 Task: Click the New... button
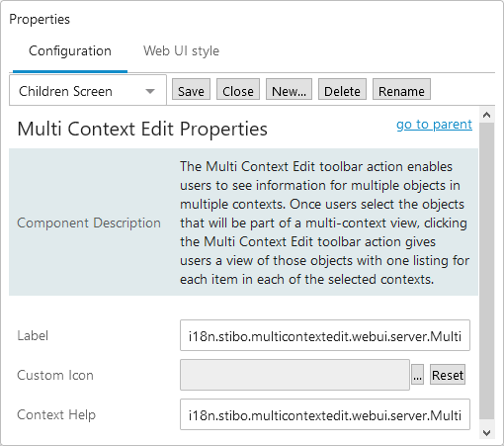tap(289, 89)
